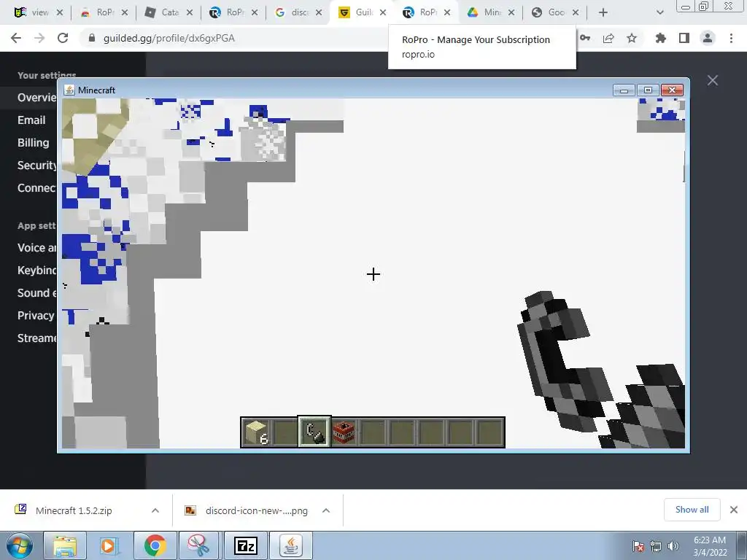Select the TNT block hotbar slot

point(344,432)
